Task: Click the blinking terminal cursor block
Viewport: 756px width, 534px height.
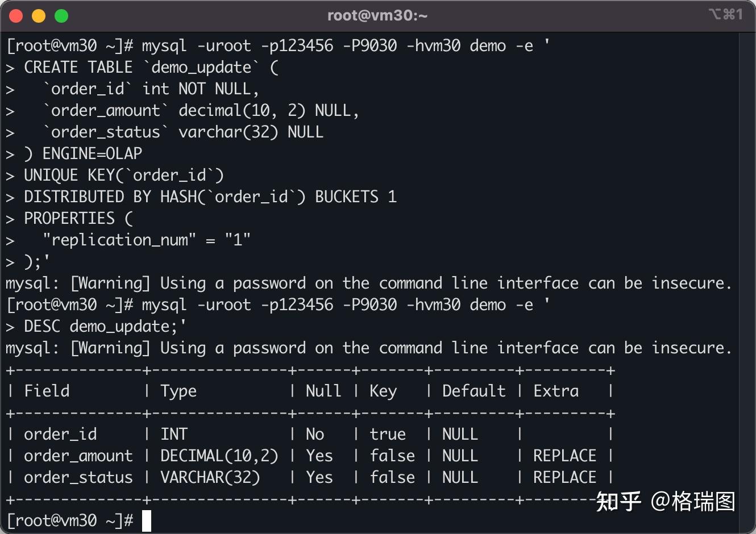Action: 147,520
